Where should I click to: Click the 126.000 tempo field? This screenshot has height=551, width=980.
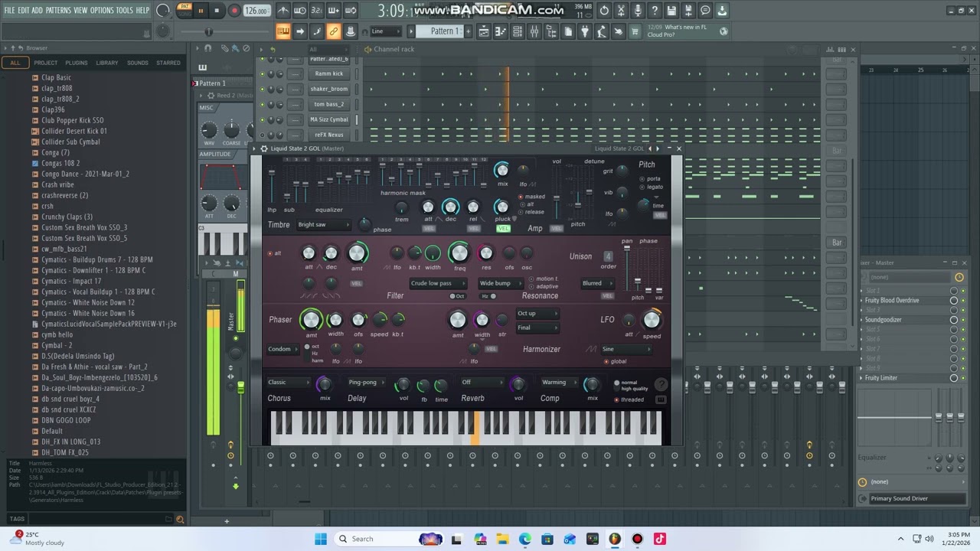tap(256, 11)
